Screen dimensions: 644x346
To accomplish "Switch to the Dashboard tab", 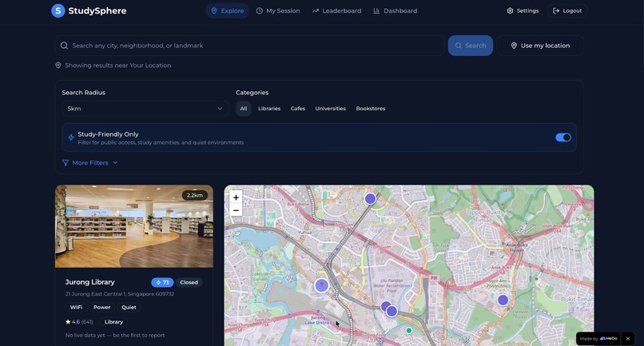I will (x=395, y=10).
